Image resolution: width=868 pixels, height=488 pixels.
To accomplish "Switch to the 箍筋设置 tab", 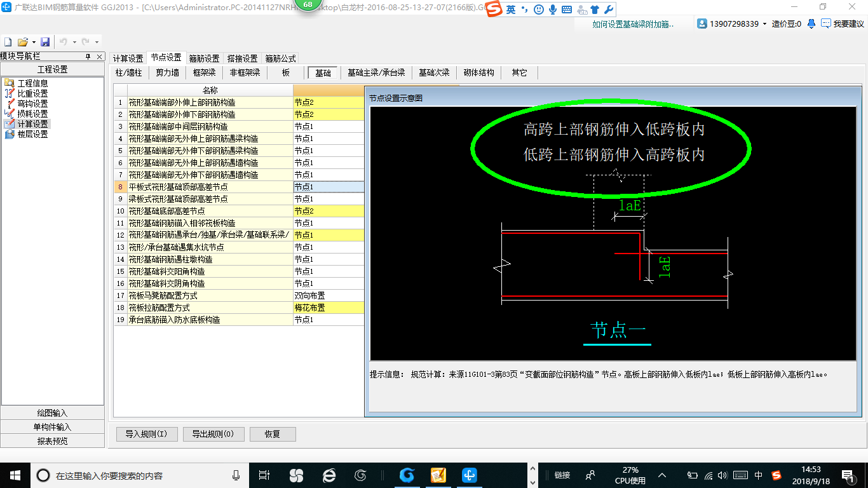I will [x=204, y=58].
